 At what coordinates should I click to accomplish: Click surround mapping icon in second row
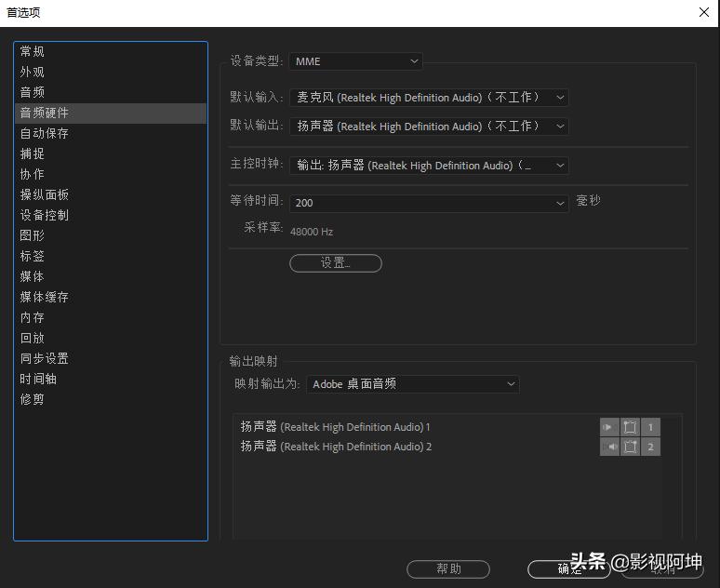pos(630,447)
